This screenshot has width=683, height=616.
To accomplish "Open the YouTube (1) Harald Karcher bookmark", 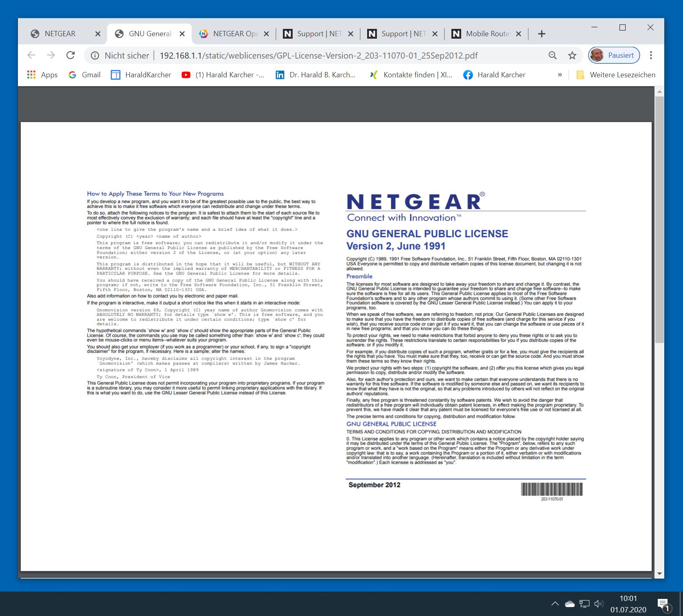I will coord(223,75).
